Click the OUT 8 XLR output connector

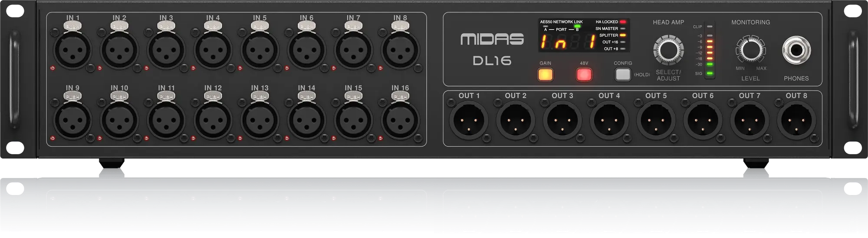point(796,120)
